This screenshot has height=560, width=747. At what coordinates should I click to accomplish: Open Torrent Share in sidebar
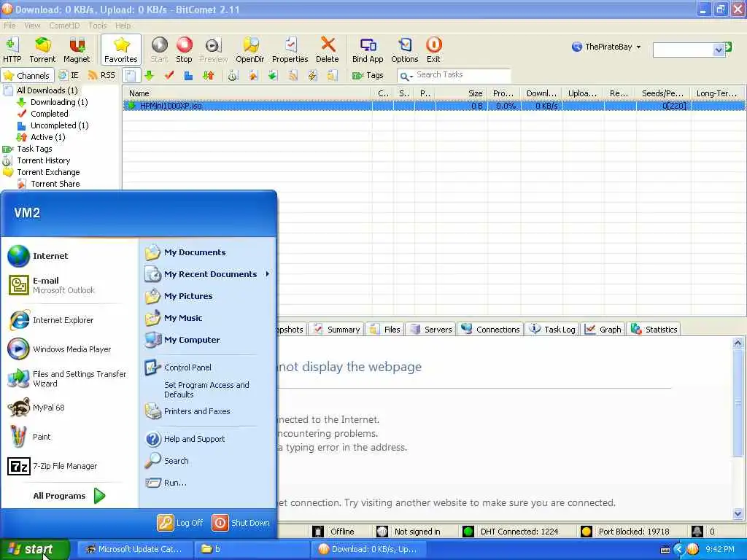[x=55, y=184]
